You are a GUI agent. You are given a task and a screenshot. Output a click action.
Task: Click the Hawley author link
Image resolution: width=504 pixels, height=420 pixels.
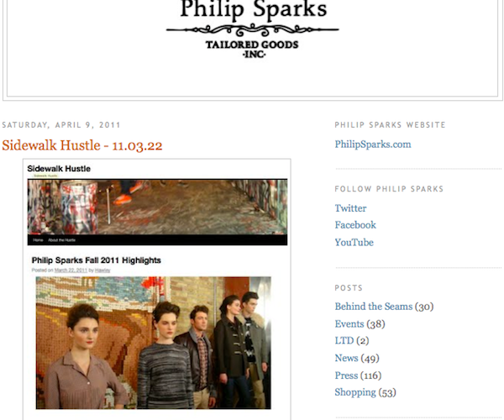click(x=102, y=270)
